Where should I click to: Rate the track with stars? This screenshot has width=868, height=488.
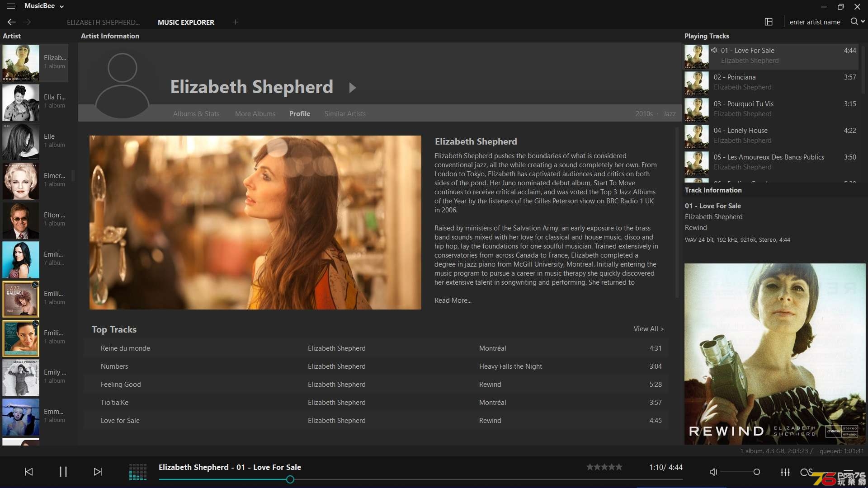pos(604,467)
